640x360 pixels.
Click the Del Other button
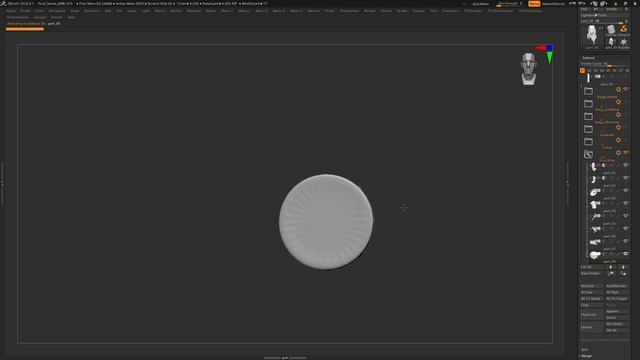pyautogui.click(x=617, y=324)
